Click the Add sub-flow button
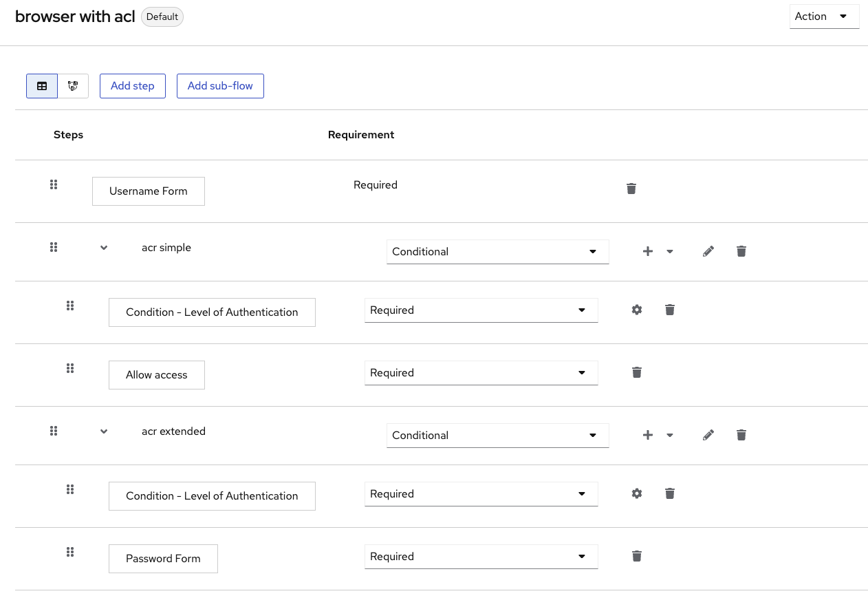 pyautogui.click(x=220, y=86)
